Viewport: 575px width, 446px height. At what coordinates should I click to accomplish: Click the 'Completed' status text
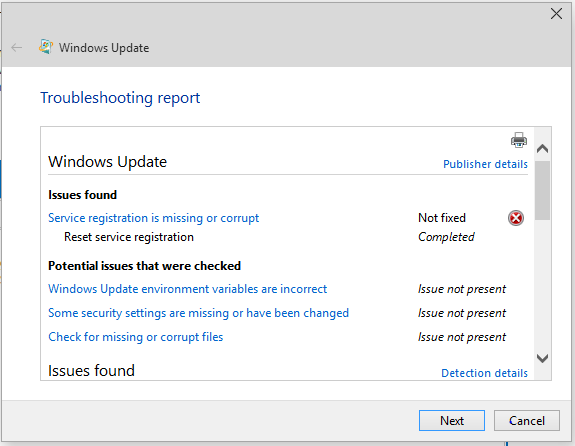[x=446, y=237]
